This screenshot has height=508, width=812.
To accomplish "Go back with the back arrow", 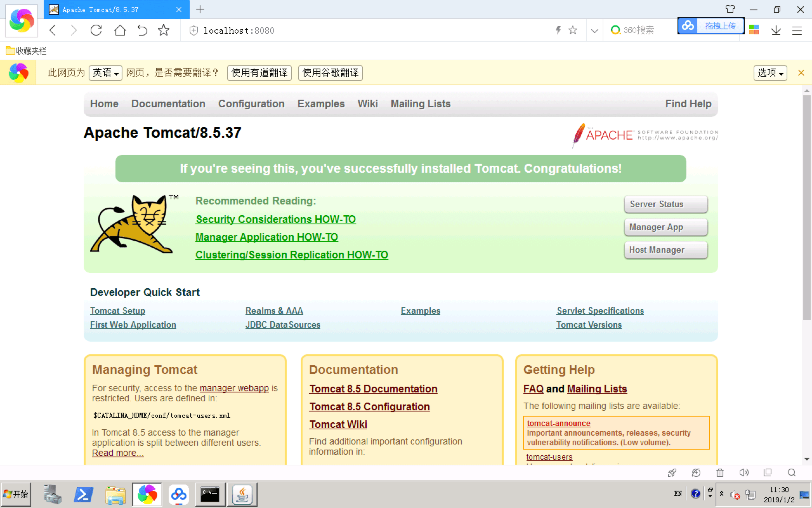I will (53, 30).
